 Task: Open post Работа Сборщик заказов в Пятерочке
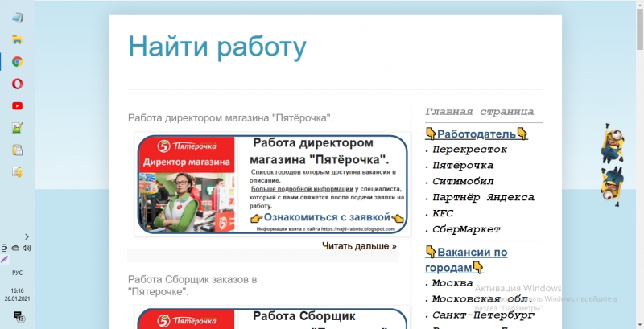pos(192,286)
